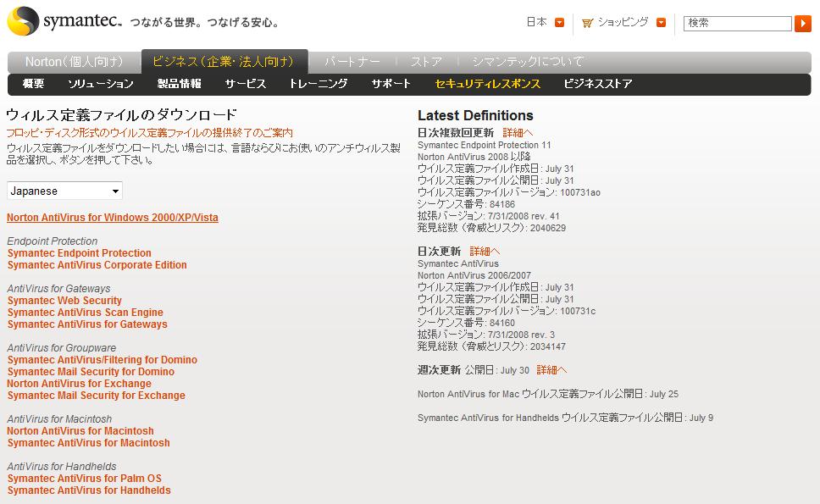820x504 pixels.
Task: Select the セキュリティレスポンス menu item
Action: coord(487,84)
